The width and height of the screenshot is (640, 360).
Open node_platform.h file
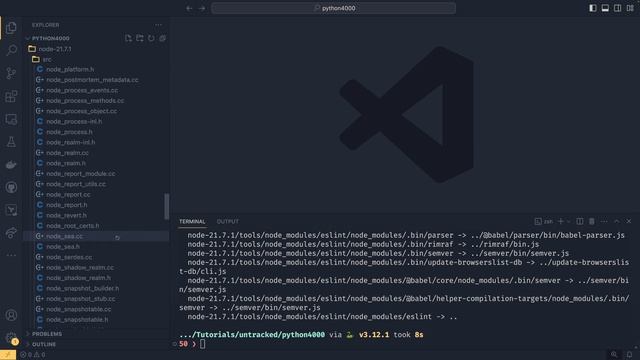pos(70,69)
